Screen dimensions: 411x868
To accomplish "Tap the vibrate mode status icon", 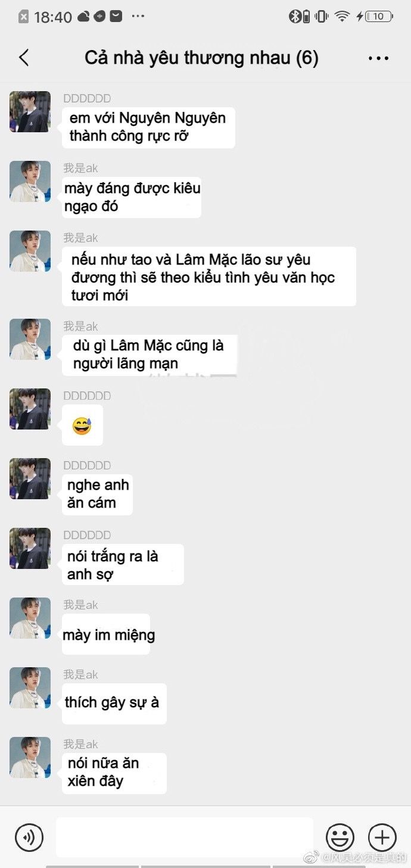I will [x=322, y=16].
